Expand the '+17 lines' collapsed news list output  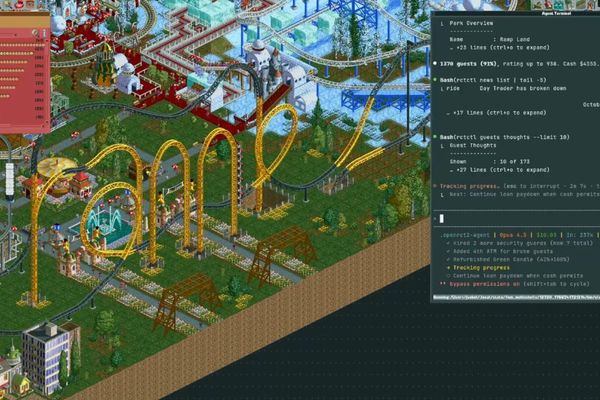[496, 113]
